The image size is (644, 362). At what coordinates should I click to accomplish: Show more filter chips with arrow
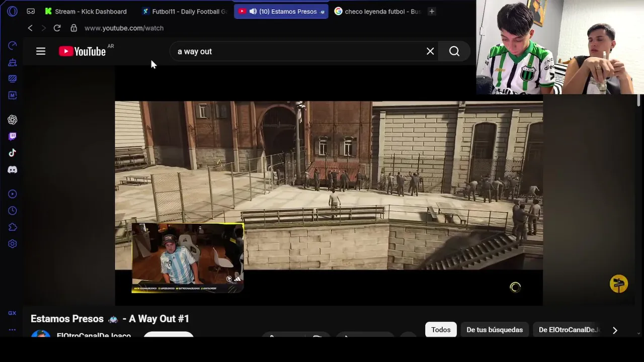(615, 330)
